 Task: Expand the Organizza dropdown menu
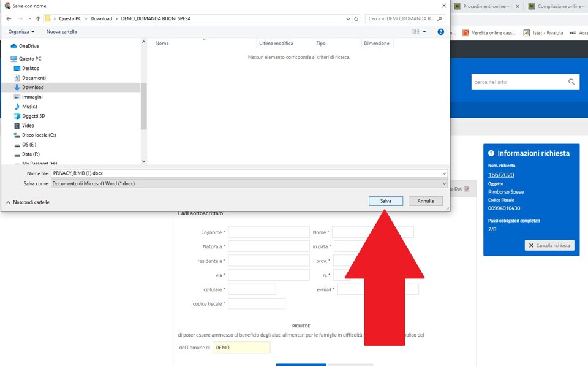pyautogui.click(x=21, y=31)
